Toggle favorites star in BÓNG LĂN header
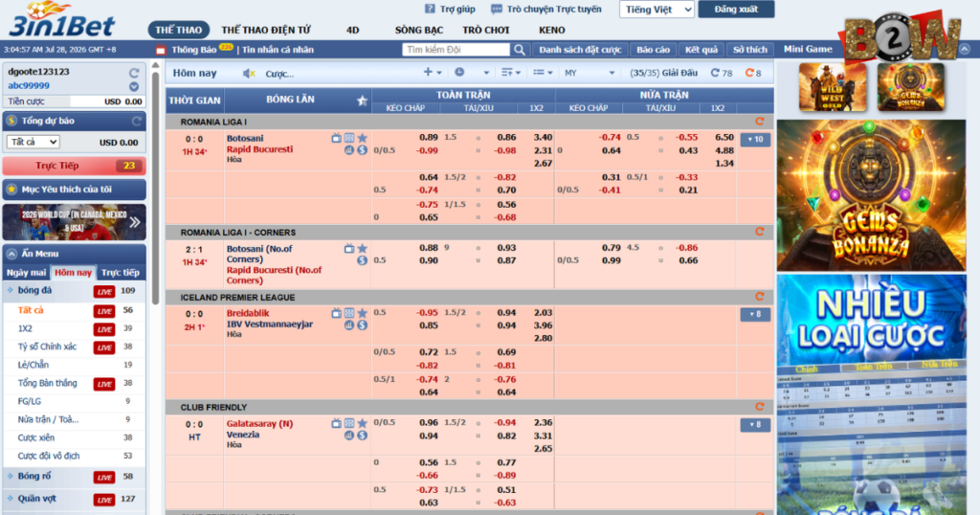980x515 pixels. coord(362,101)
